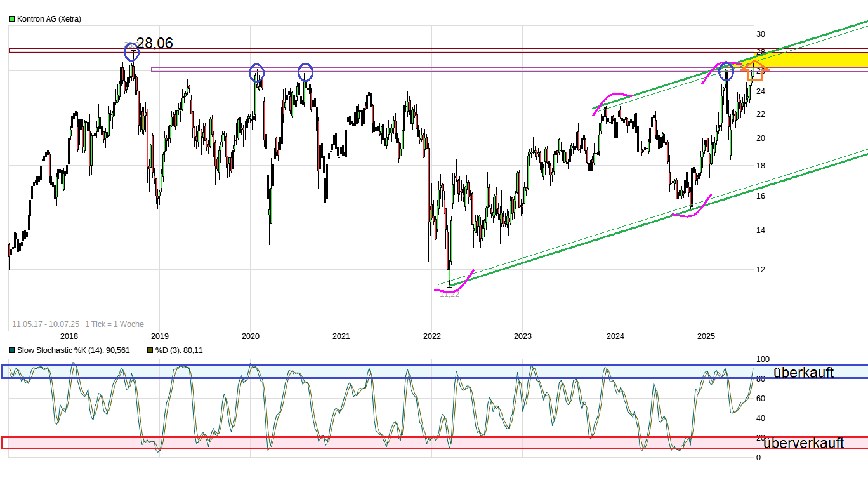This screenshot has height=485, width=868.
Task: Click the green Kontron AG legend icon
Action: (x=10, y=18)
